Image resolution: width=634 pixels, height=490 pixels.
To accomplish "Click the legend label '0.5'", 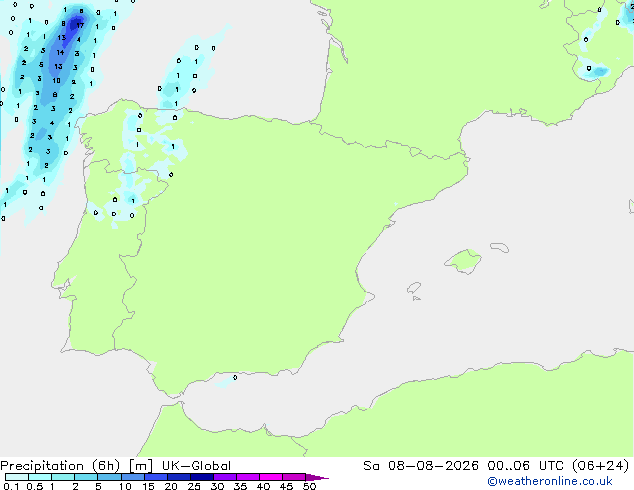I will click(34, 486).
